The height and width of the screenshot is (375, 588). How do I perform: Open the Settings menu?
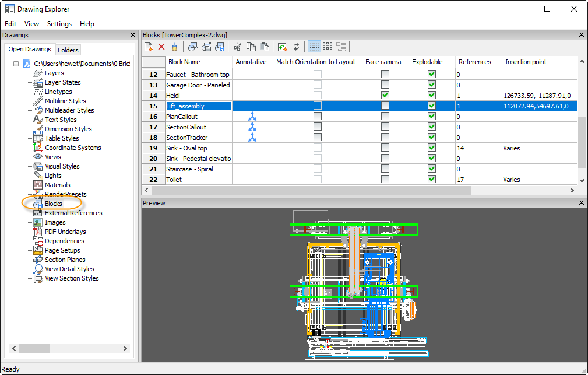click(x=59, y=24)
